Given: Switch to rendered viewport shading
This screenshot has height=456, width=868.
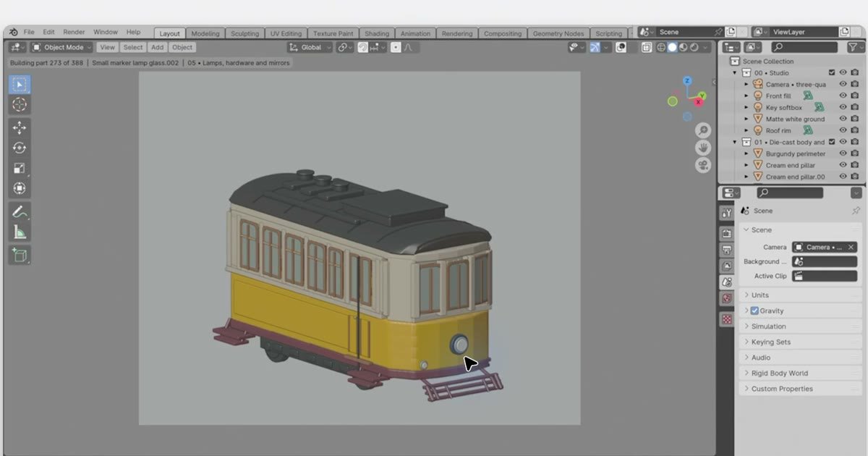Looking at the screenshot, I should [x=694, y=47].
